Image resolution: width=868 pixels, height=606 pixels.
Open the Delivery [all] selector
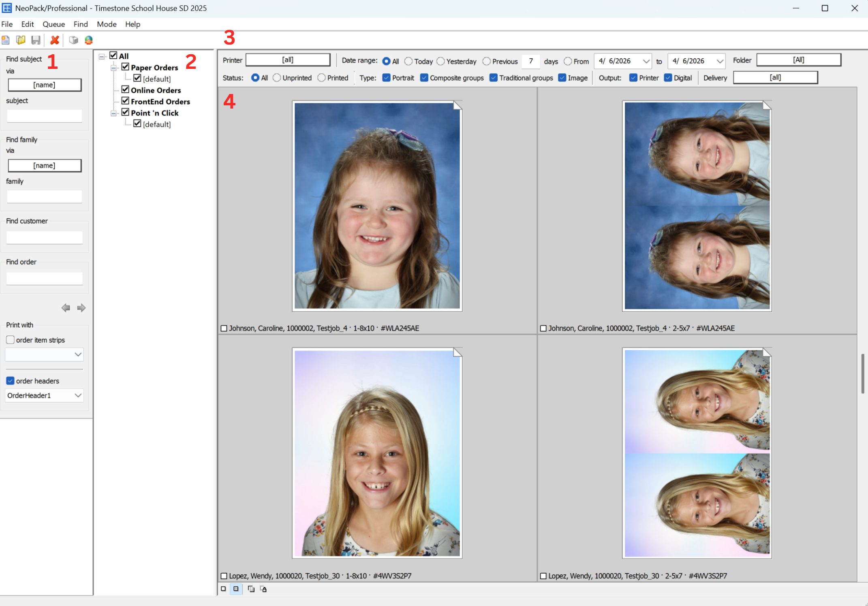click(775, 77)
